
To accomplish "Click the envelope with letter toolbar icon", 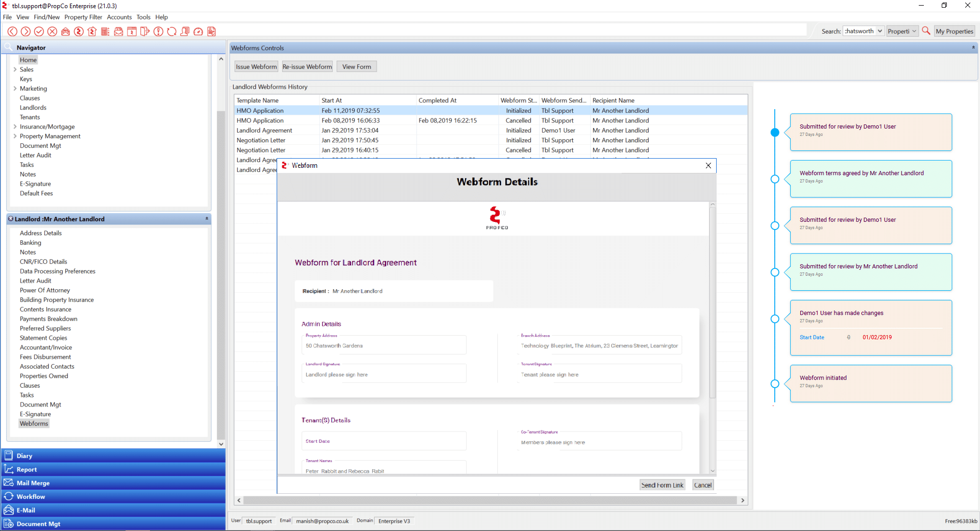I will pos(118,32).
